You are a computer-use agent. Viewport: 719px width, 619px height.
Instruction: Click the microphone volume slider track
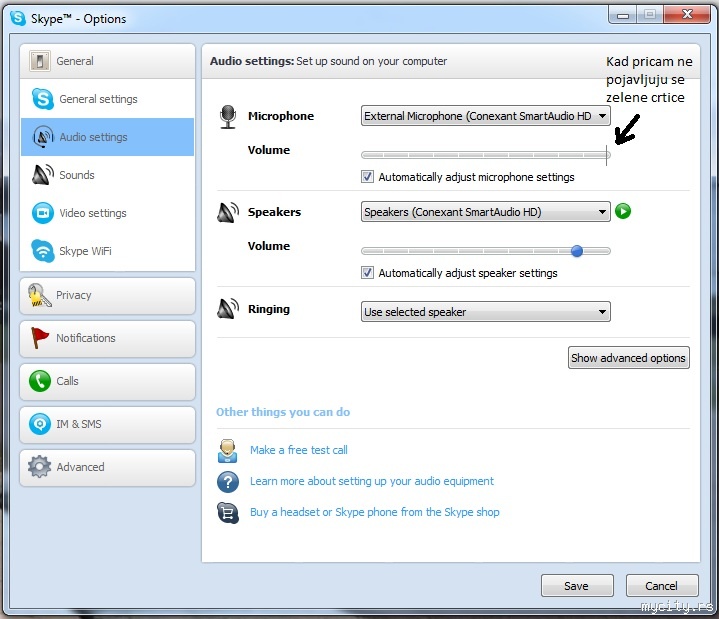(x=486, y=155)
